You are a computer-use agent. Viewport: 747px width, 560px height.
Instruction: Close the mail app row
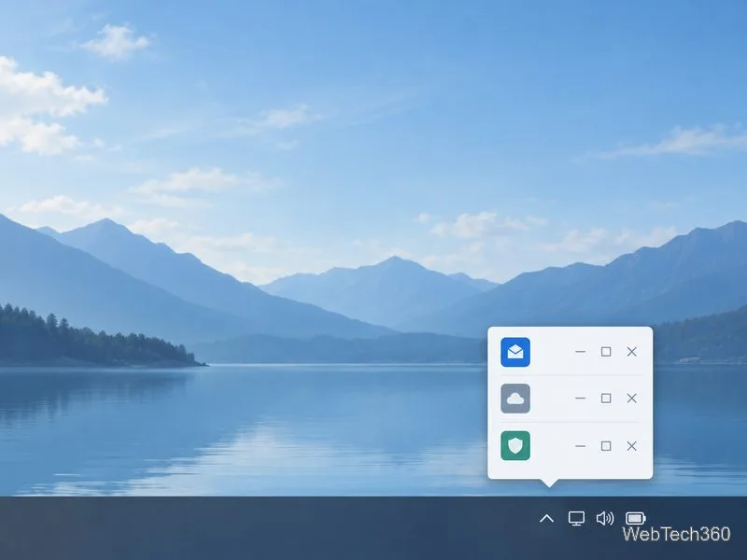(x=632, y=352)
